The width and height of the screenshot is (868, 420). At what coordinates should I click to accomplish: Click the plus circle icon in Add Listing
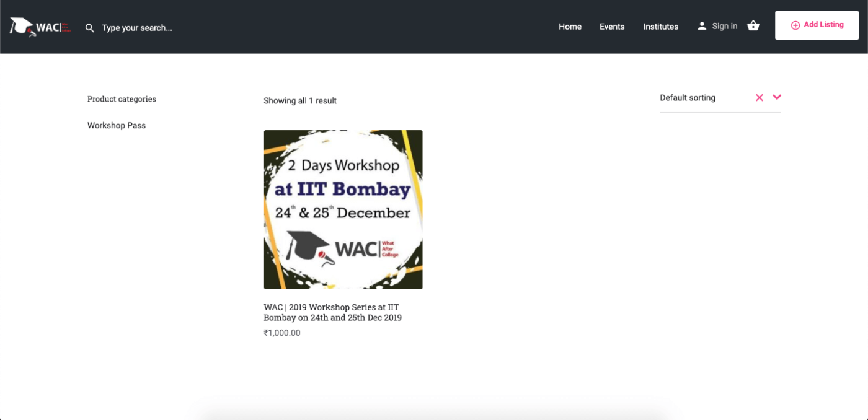(x=795, y=25)
